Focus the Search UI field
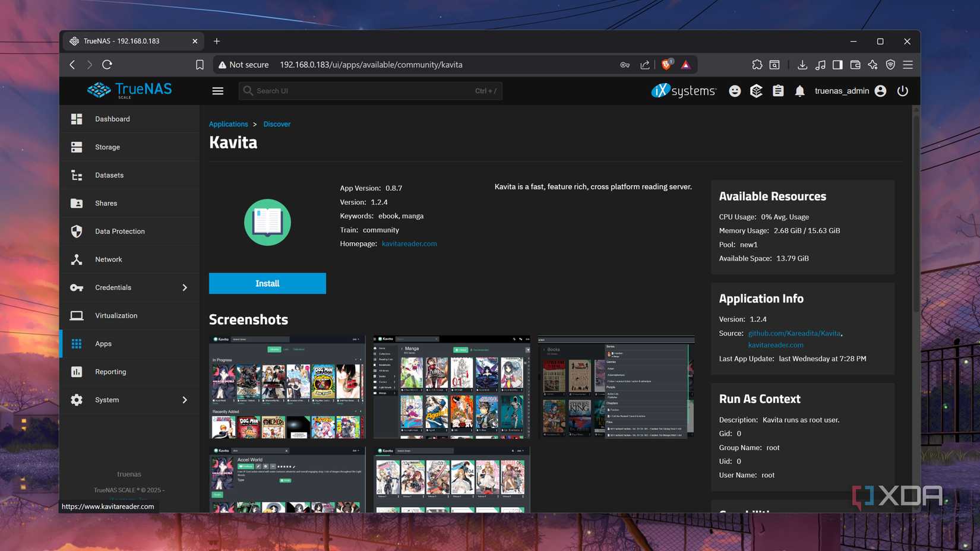 (x=370, y=91)
